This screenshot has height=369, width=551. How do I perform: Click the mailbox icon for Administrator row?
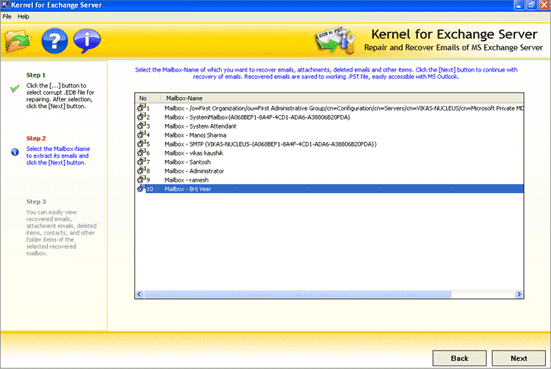[141, 170]
